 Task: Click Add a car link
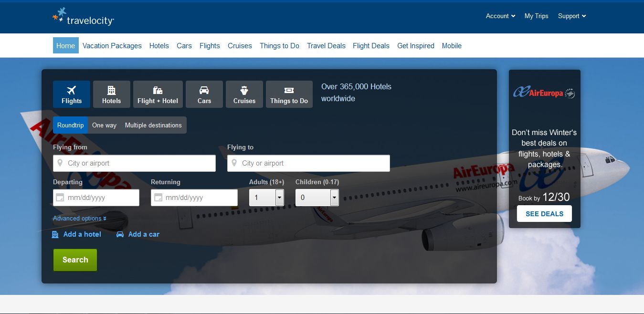pyautogui.click(x=138, y=234)
